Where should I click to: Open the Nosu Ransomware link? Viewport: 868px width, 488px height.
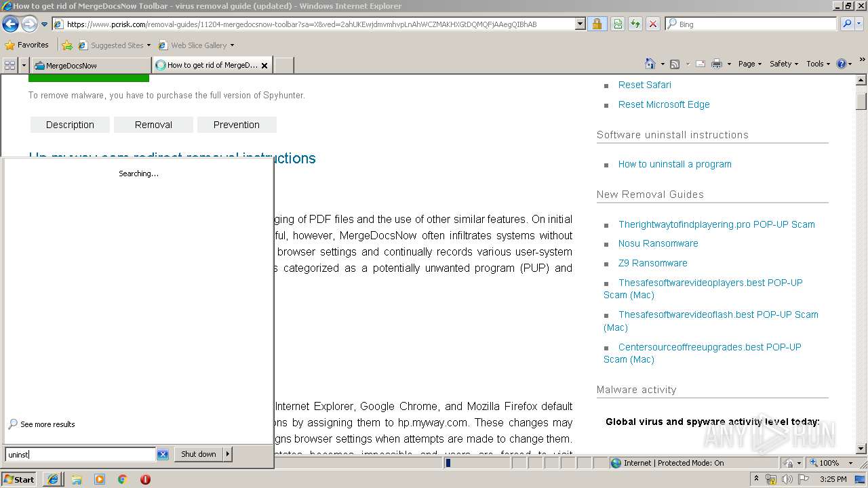[658, 243]
